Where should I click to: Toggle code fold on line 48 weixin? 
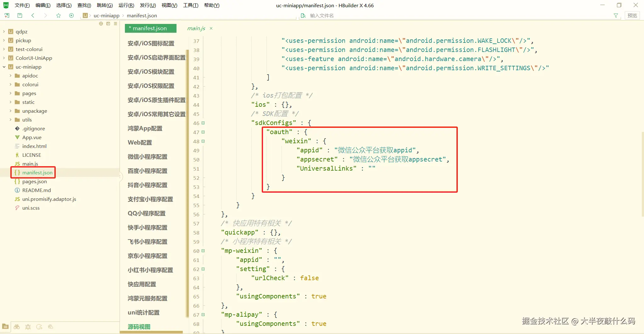pyautogui.click(x=203, y=141)
